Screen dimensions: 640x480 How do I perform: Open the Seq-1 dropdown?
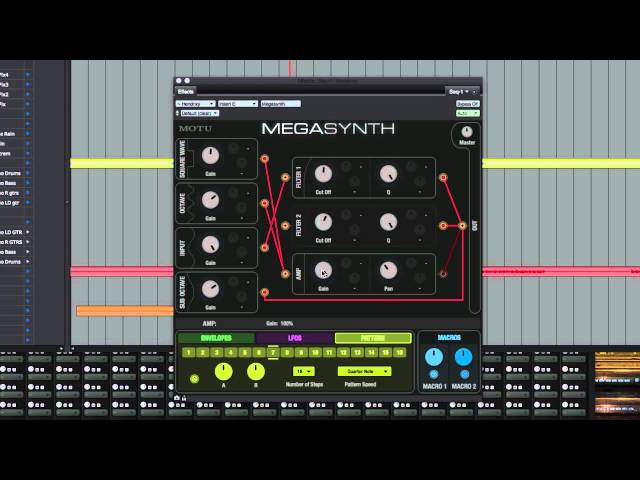[x=459, y=91]
